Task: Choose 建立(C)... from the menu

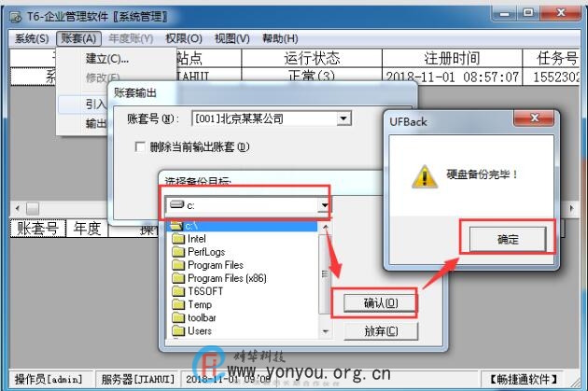Action: tap(107, 59)
